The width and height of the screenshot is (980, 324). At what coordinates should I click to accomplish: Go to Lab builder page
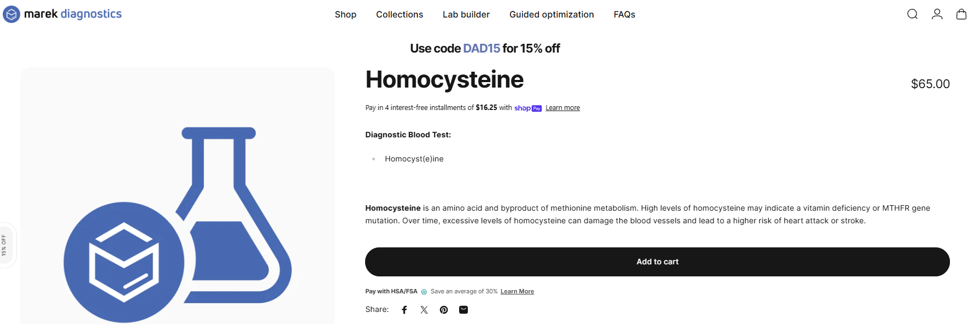tap(466, 15)
